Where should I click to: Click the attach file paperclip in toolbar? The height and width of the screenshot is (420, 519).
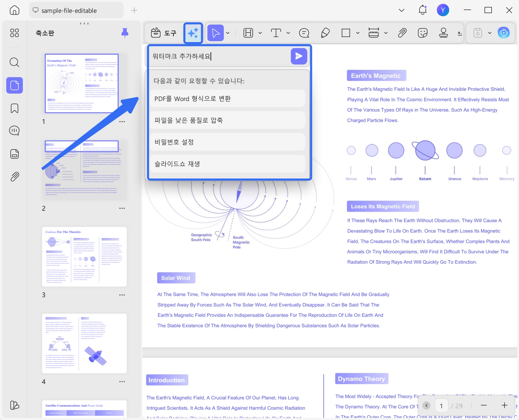click(402, 33)
